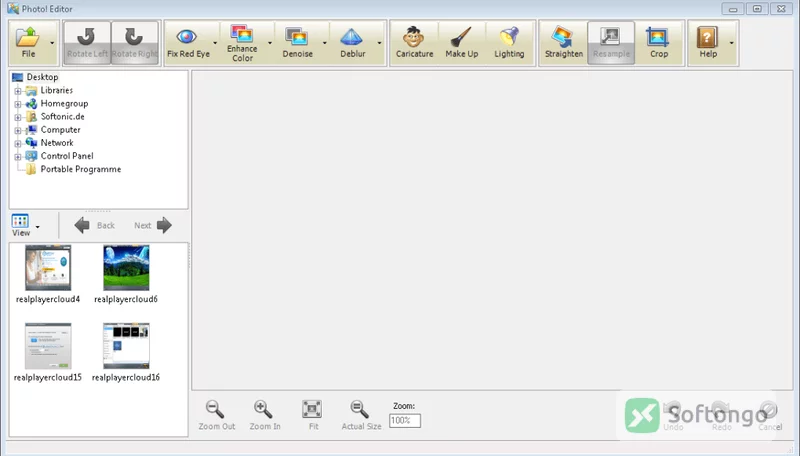Open the Lighting tool
800x456 pixels.
[x=509, y=43]
